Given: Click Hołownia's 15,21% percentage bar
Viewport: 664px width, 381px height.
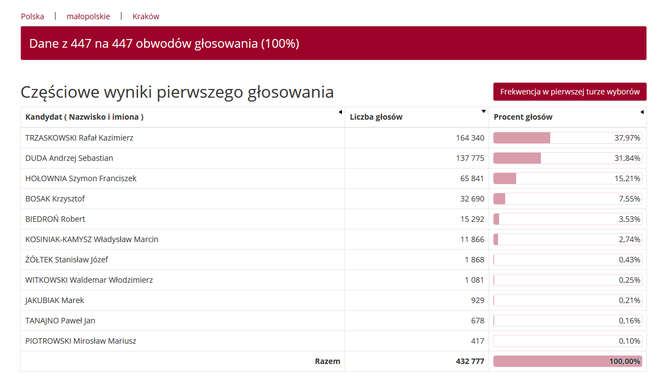Looking at the screenshot, I should pos(567,178).
